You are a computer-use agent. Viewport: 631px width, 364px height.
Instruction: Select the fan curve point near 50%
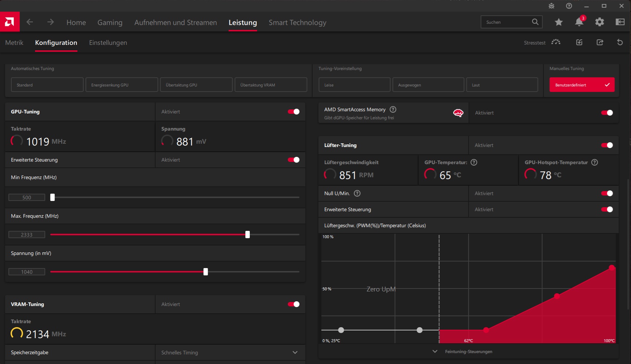tap(557, 296)
